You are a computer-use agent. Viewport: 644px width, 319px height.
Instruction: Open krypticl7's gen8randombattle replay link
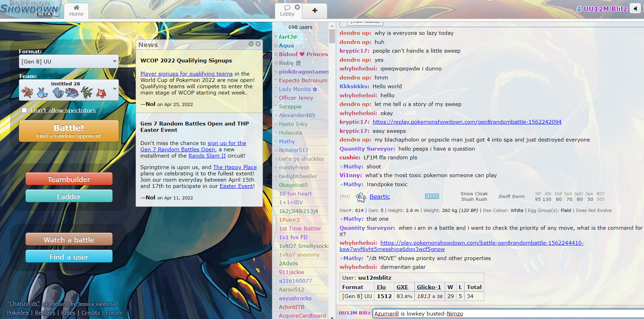click(x=467, y=122)
